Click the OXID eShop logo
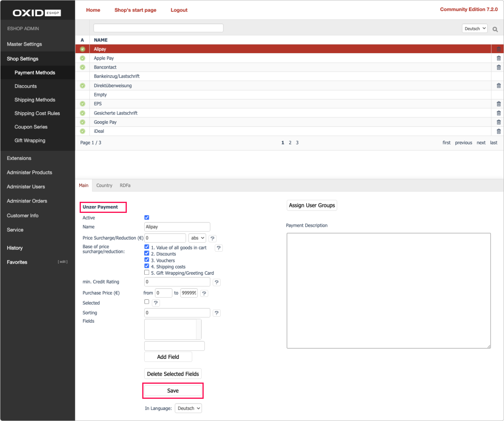Viewport: 504px width, 421px height. click(x=37, y=12)
